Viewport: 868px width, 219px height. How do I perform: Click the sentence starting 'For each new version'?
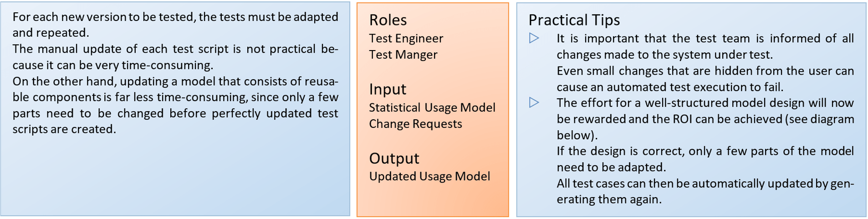(x=175, y=17)
